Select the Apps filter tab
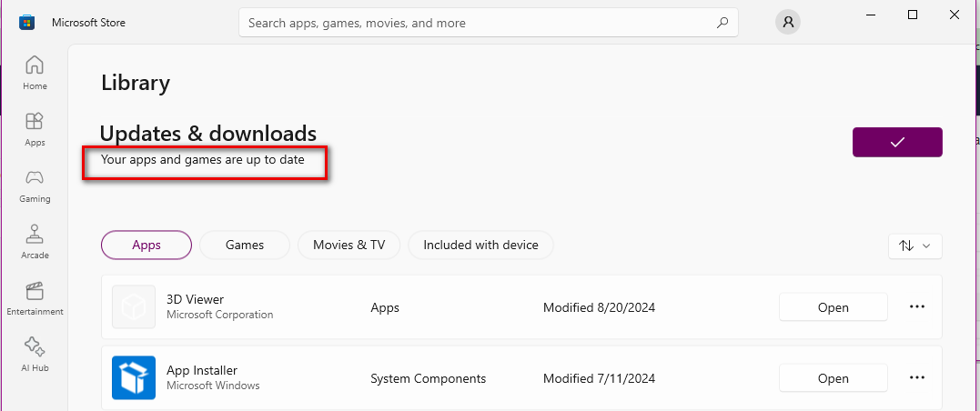Image resolution: width=980 pixels, height=411 pixels. (146, 245)
